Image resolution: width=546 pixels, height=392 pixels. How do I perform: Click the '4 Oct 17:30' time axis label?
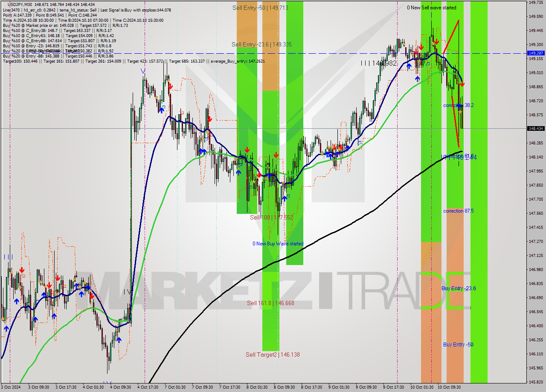coord(147,387)
